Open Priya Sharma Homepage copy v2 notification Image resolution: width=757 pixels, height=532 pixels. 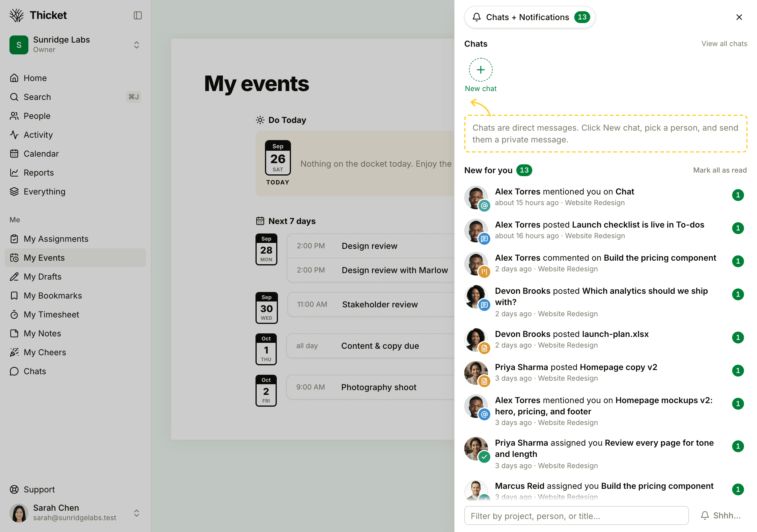(605, 372)
